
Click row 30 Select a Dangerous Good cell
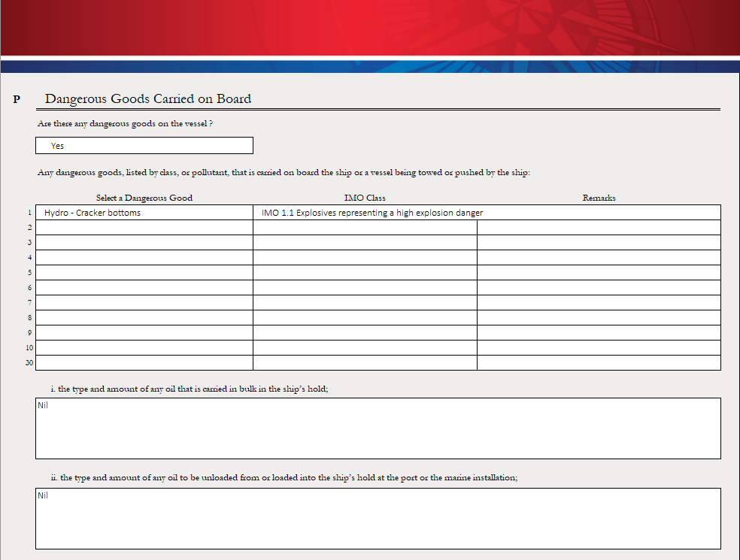click(144, 363)
